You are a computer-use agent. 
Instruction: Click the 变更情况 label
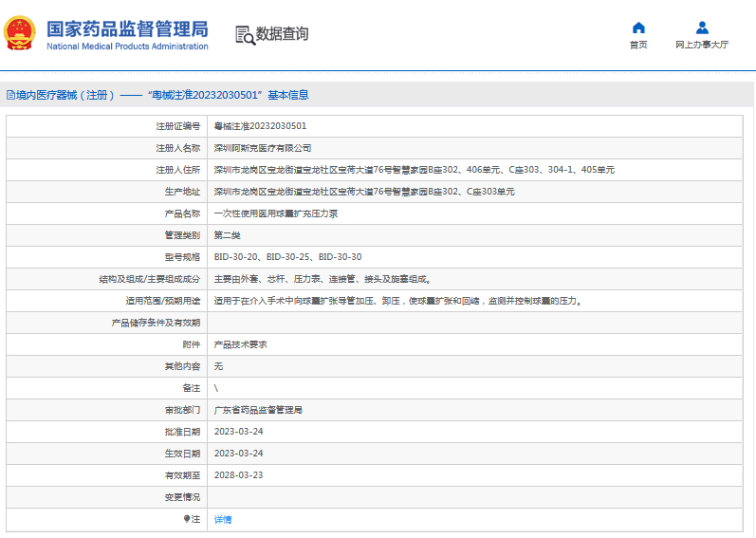tap(182, 497)
